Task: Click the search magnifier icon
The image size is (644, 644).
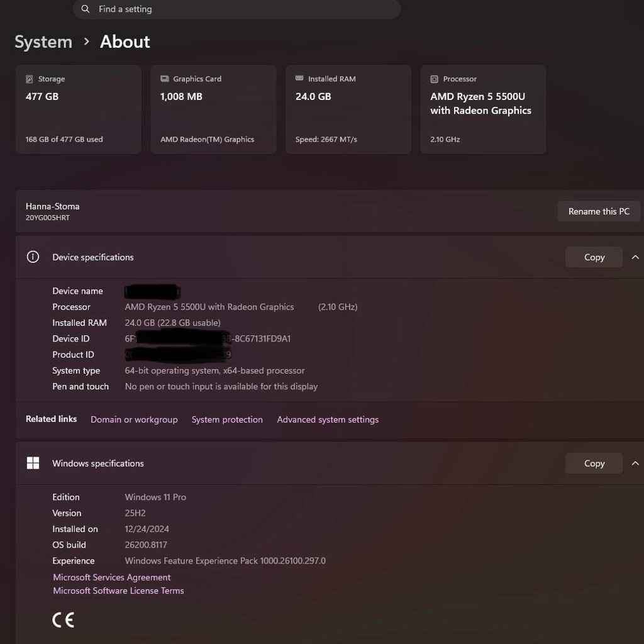Action: coord(86,9)
